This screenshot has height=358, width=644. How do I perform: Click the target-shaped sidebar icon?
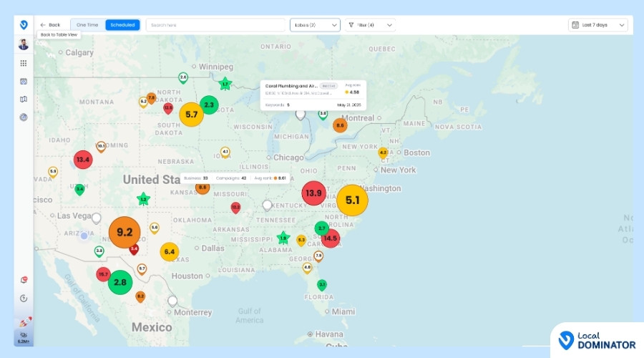point(24,117)
